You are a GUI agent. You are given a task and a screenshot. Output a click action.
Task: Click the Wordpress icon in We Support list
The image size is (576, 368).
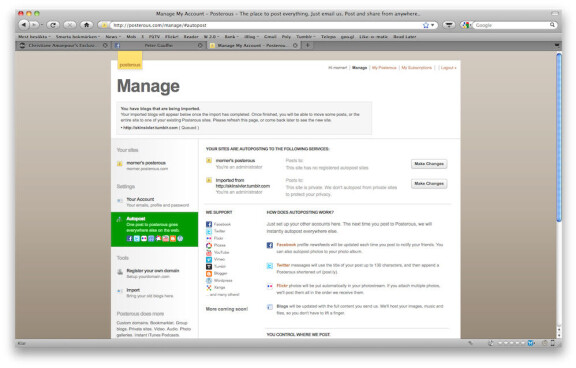[x=209, y=281]
